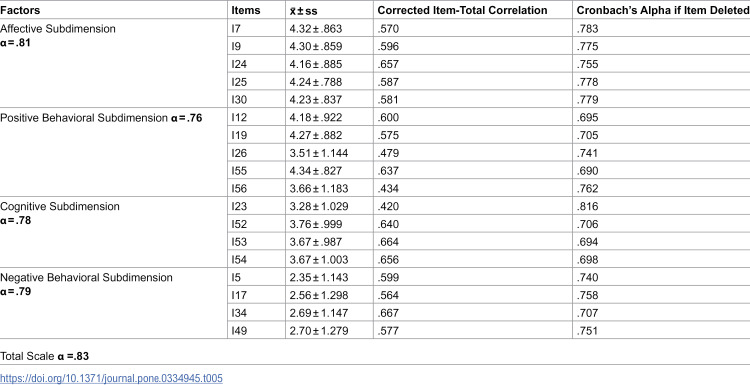Click alpha value .816 in Cognitive rows
This screenshot has height=385, width=750.
point(588,207)
